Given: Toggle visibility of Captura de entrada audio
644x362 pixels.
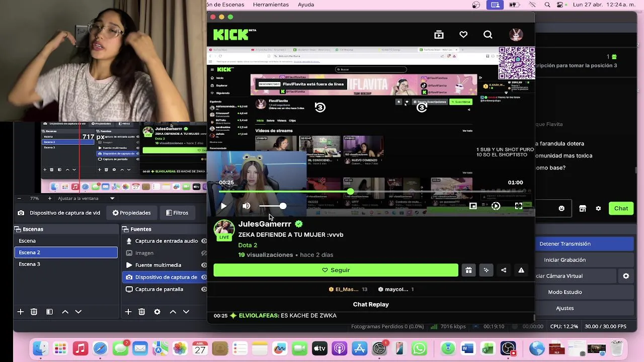Looking at the screenshot, I should click(204, 241).
